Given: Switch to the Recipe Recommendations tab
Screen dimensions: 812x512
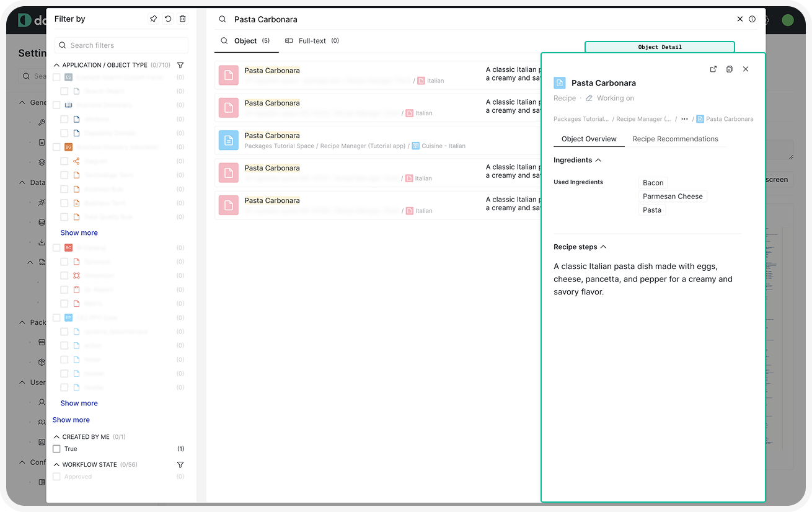Looking at the screenshot, I should (675, 139).
